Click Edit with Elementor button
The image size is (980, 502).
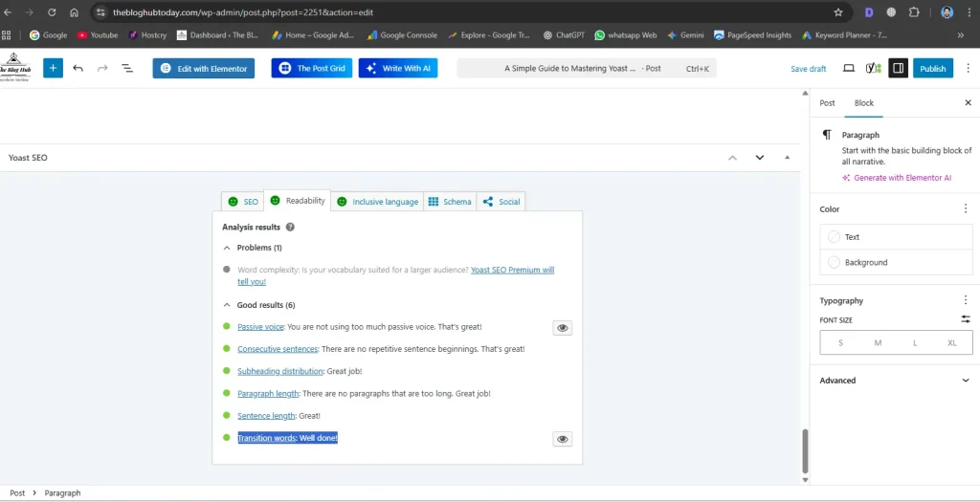point(203,68)
